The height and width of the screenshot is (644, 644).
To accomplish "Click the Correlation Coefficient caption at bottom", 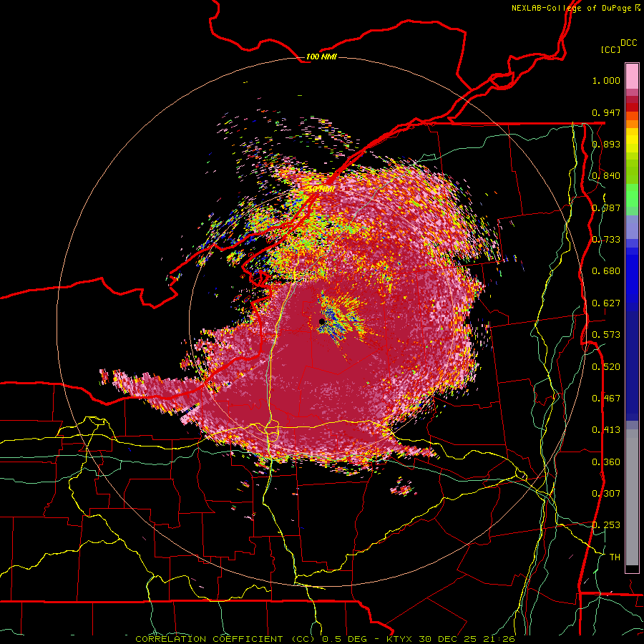I will tap(325, 639).
